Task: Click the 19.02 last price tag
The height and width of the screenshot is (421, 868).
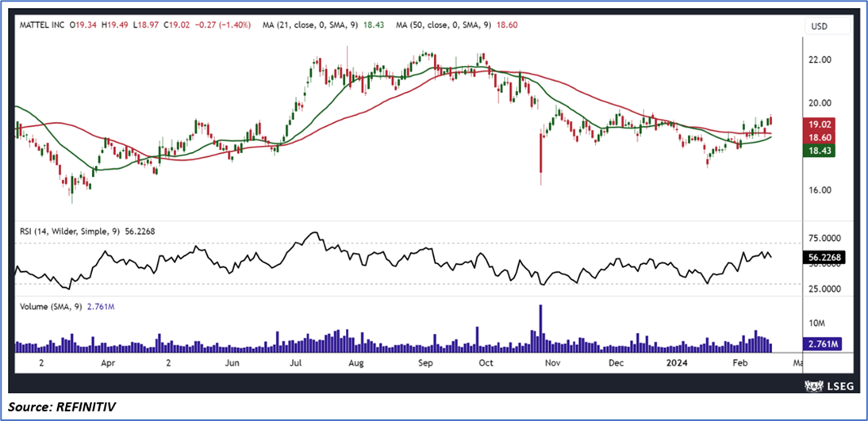Action: coord(821,124)
